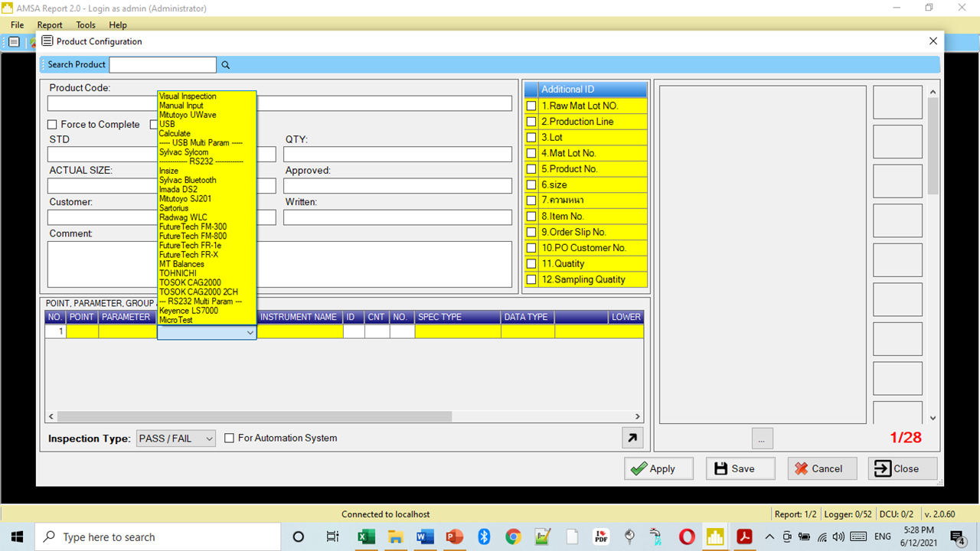Click the blank document taskbar icon
Viewport: 980px width, 551px height.
(572, 536)
